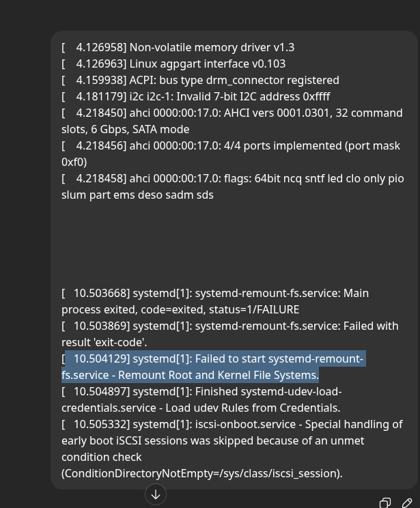Click the 'Main process exited' log line
Image resolution: width=420 pixels, height=508 pixels.
click(x=214, y=294)
